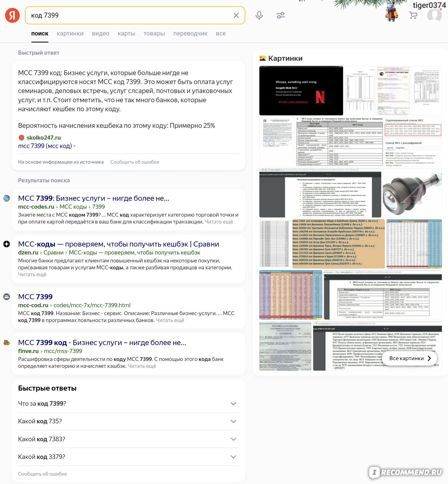
Task: Switch to the поиск tab
Action: point(40,34)
